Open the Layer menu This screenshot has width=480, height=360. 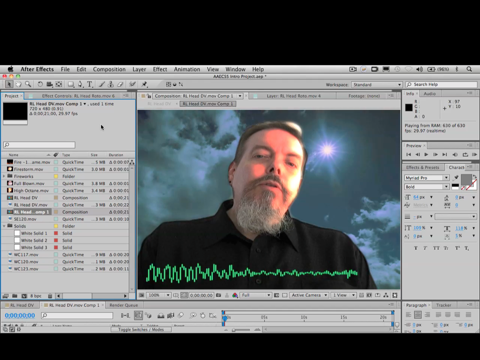(139, 69)
